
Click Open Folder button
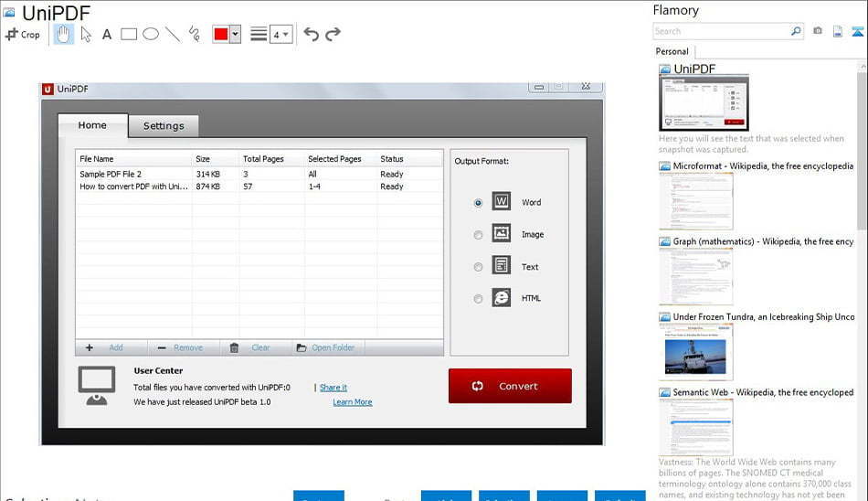(328, 347)
